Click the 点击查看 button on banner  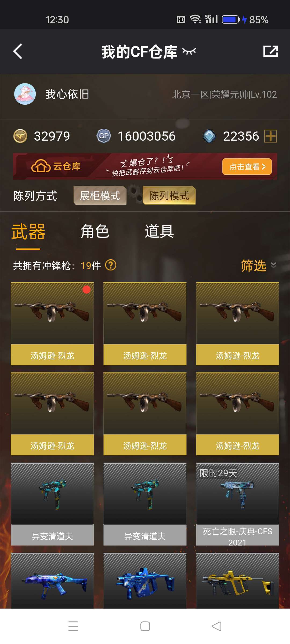247,167
